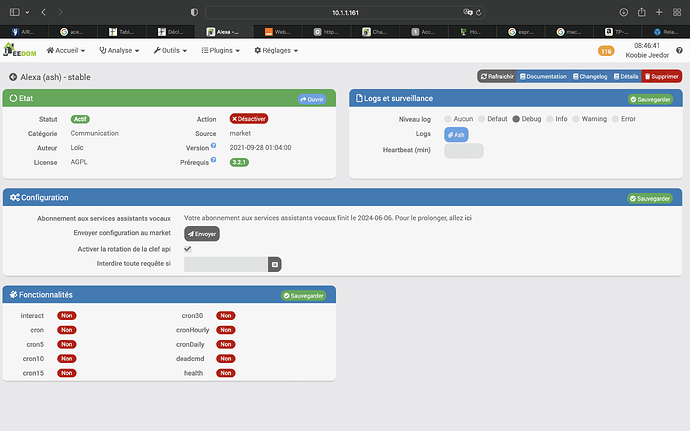Open the Réglages dropdown menu
The image size is (690, 431).
coord(276,50)
